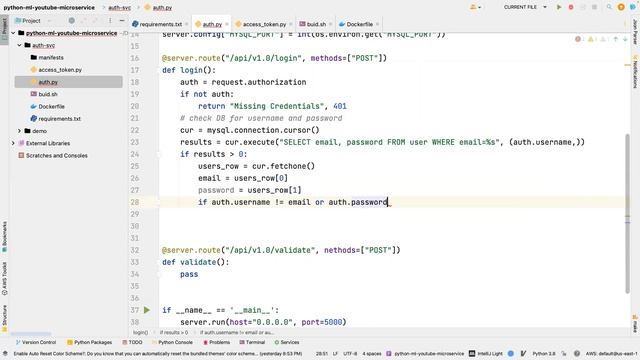Switch to the access_token.py editor tab
Screen dimensions: 640x360
click(x=264, y=24)
